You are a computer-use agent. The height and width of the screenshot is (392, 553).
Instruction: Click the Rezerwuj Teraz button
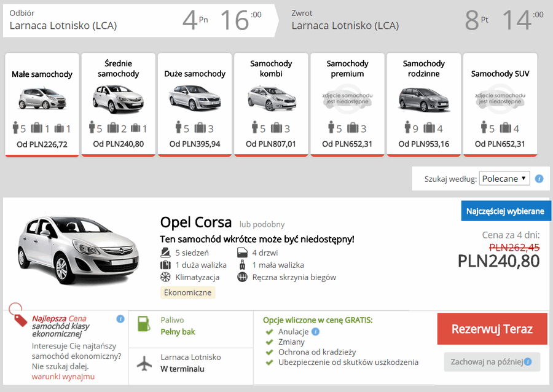pos(492,329)
